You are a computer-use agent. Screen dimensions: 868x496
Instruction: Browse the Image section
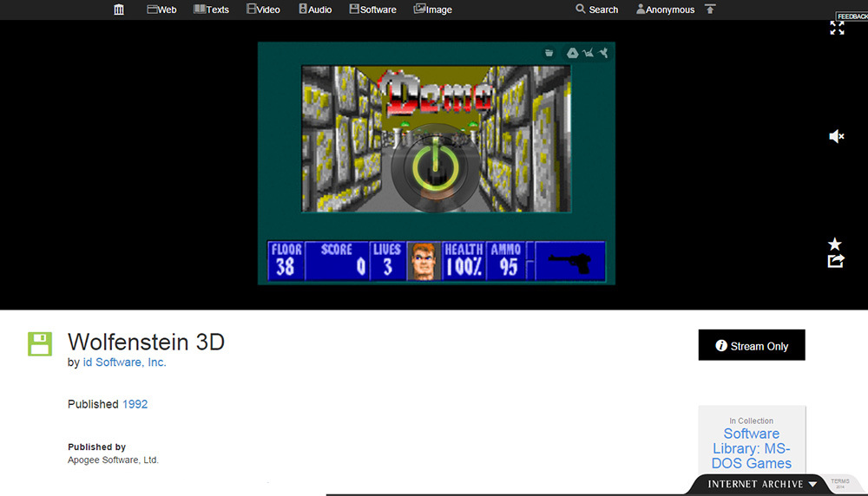(x=432, y=10)
